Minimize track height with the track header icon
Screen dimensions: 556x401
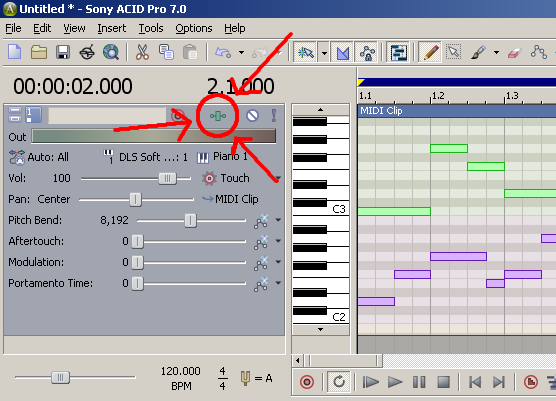15,115
